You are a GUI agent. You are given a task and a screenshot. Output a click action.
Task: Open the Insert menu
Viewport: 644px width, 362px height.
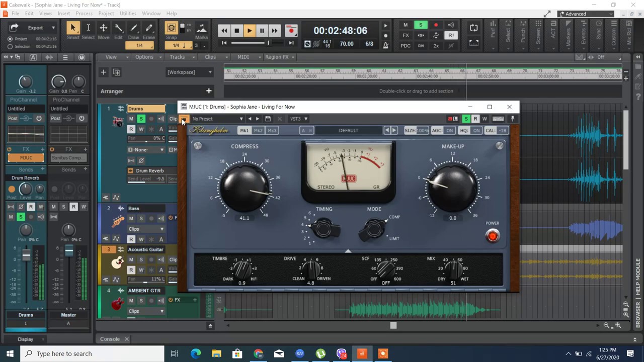coord(64,14)
